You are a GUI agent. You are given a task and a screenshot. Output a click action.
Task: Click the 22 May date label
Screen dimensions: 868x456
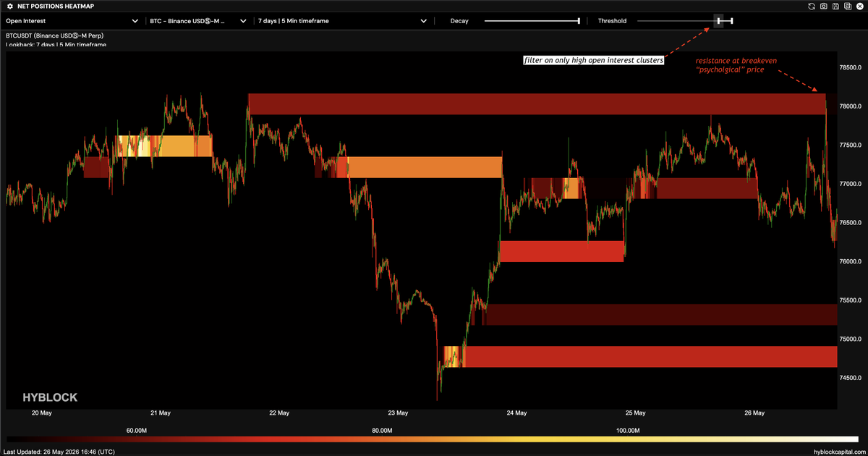tap(278, 413)
